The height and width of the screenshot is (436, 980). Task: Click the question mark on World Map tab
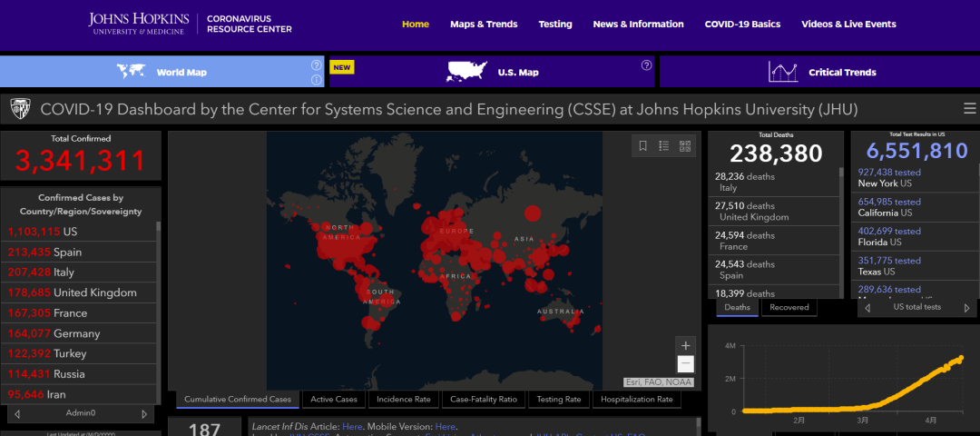pyautogui.click(x=317, y=65)
